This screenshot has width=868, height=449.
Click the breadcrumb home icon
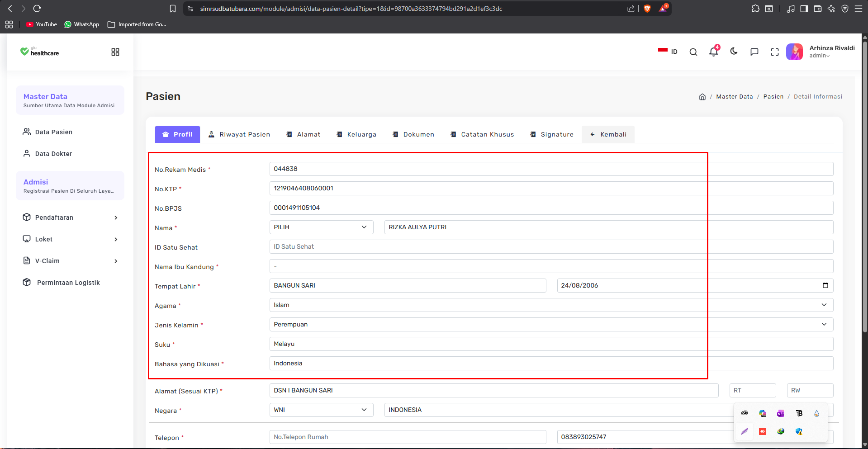coord(702,97)
